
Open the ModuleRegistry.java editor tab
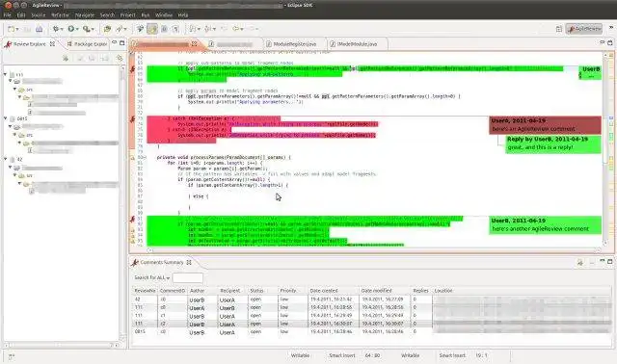tap(295, 44)
